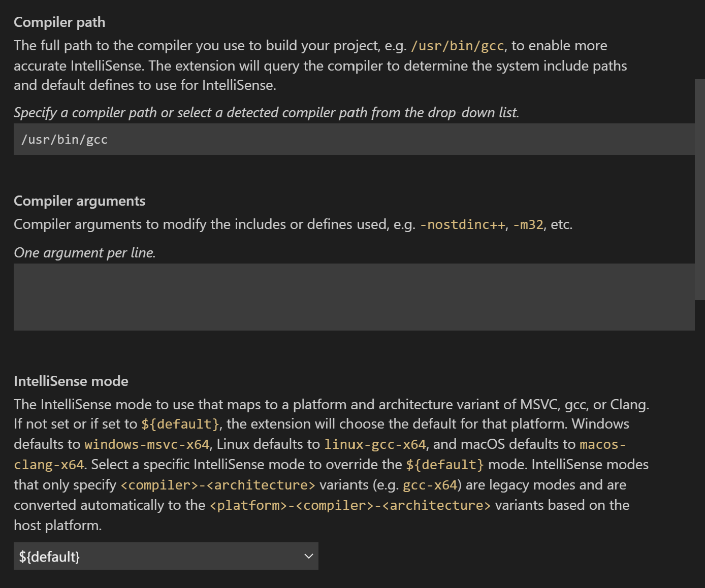Click the macos-clang-x64 text
The image size is (705, 588).
click(x=602, y=444)
